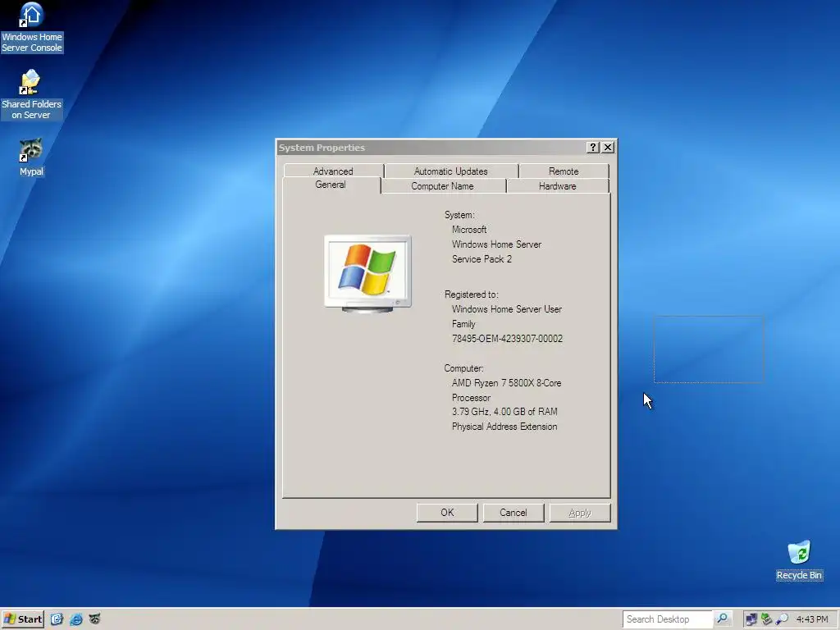Image resolution: width=840 pixels, height=630 pixels.
Task: Click 'AMD Ryzen 7 5800X 8-Core' text
Action: [x=507, y=383]
